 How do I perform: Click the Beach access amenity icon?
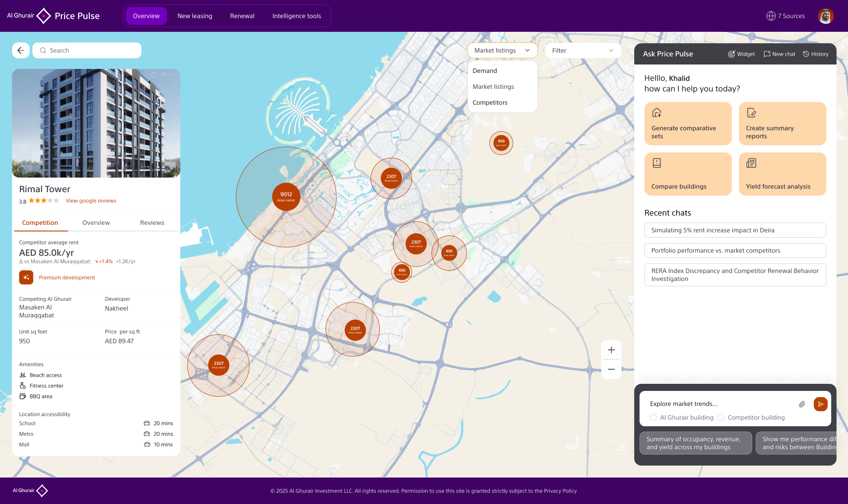pyautogui.click(x=23, y=375)
